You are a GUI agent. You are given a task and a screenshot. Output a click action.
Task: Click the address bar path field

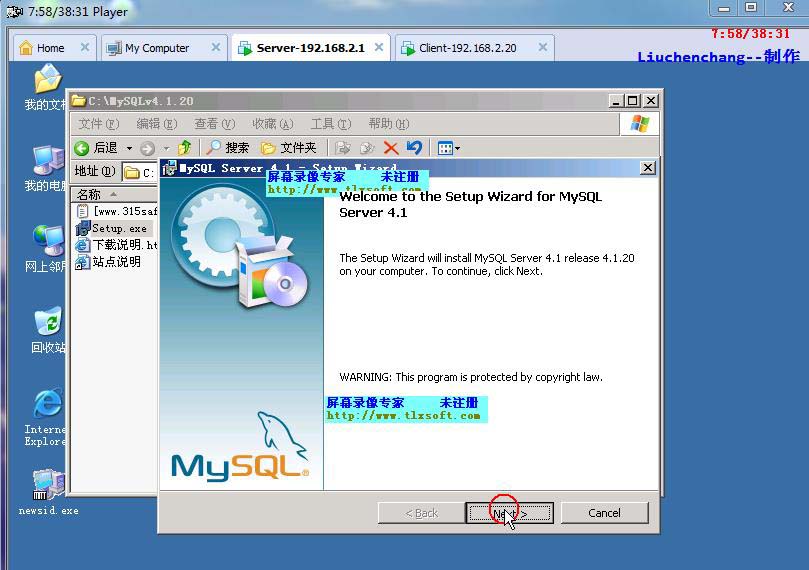point(139,172)
